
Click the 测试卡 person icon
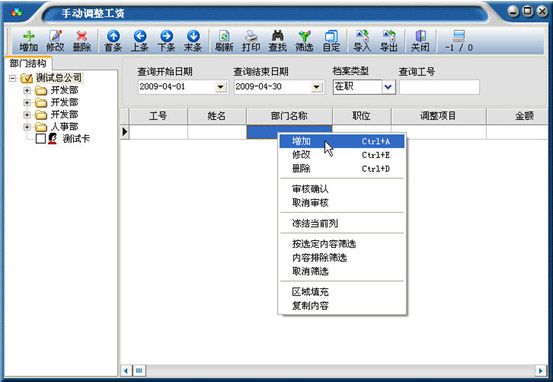(53, 139)
